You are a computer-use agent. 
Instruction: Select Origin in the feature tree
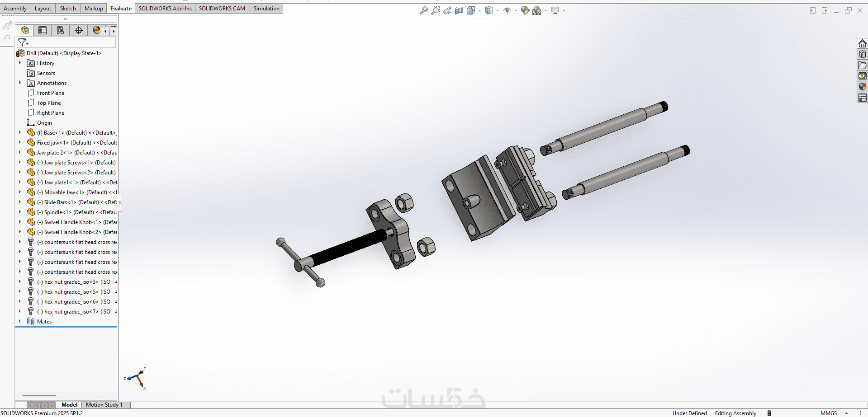pos(44,122)
